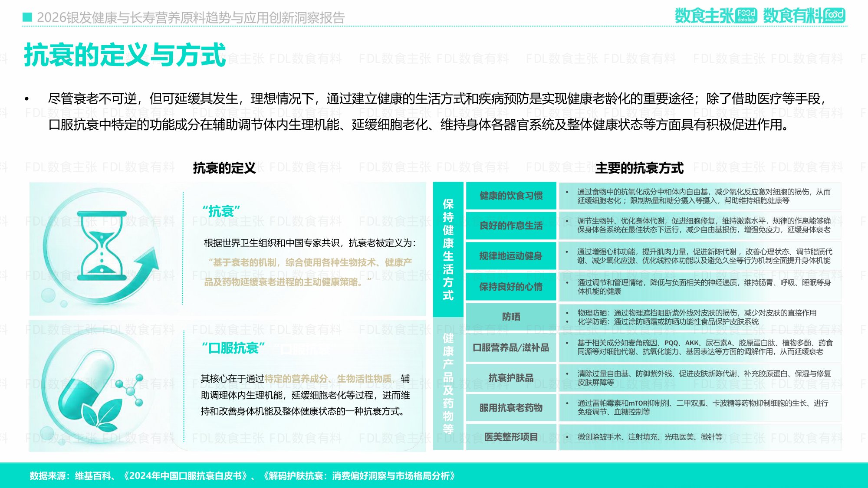Click the bullet paragraph starting 尽管衰老不可逆
Viewport: 868px width, 488px height.
[x=437, y=111]
